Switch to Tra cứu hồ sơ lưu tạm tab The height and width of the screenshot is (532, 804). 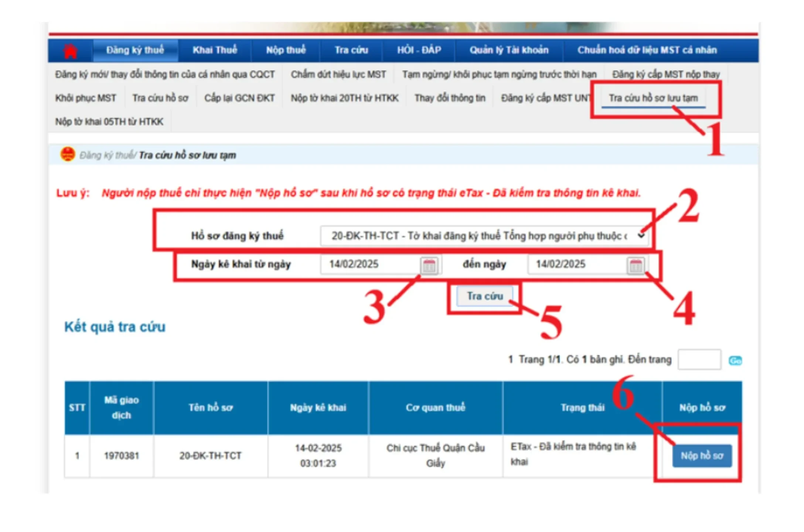pos(653,98)
